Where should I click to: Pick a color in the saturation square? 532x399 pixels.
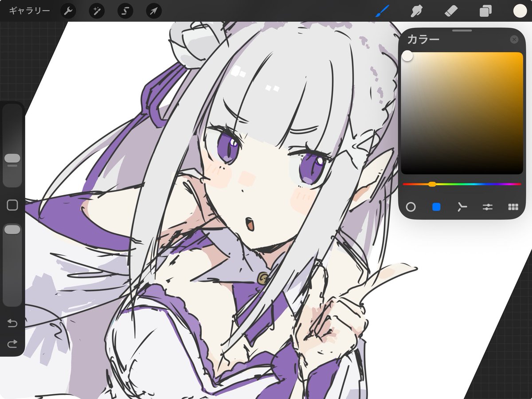tap(462, 113)
